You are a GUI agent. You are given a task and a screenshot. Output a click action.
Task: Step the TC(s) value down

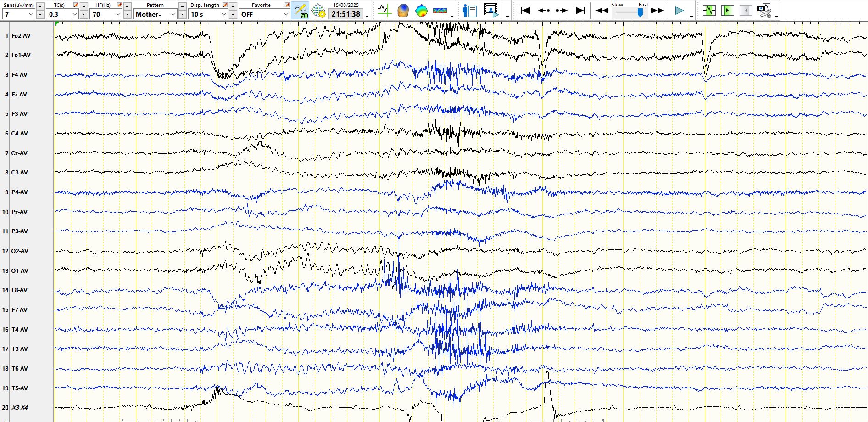tap(83, 14)
